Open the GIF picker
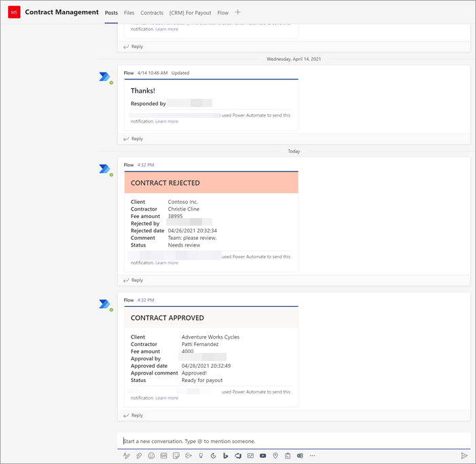This screenshot has height=464, width=476. click(x=163, y=456)
